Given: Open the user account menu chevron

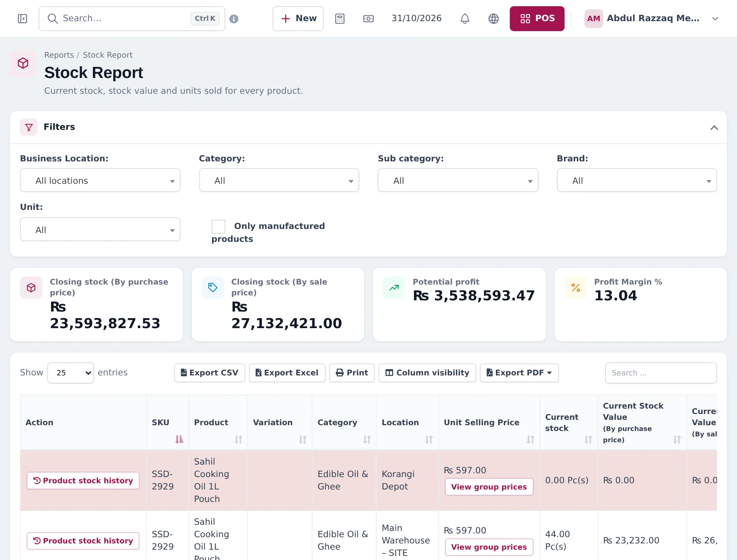Looking at the screenshot, I should [715, 19].
